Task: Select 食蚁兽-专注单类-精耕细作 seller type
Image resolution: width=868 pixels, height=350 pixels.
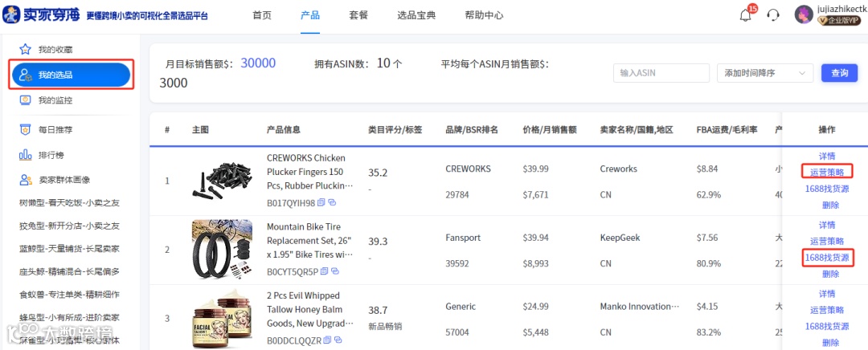Action: click(x=69, y=295)
